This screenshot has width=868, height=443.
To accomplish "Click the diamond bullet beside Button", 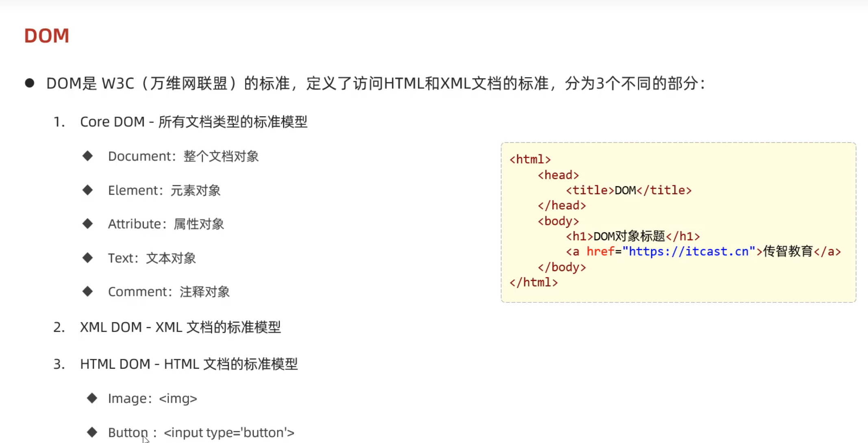I will tap(92, 432).
